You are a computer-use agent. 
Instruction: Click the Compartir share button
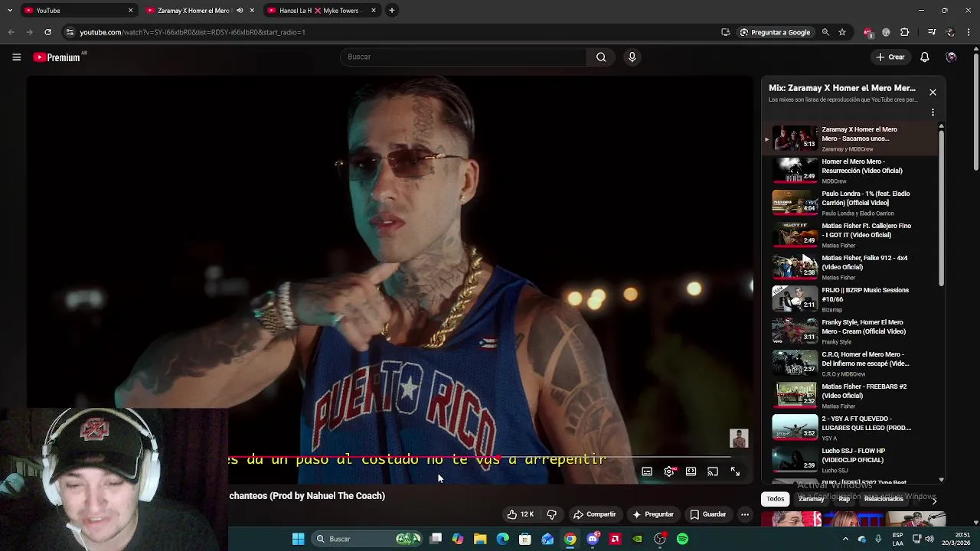(594, 514)
